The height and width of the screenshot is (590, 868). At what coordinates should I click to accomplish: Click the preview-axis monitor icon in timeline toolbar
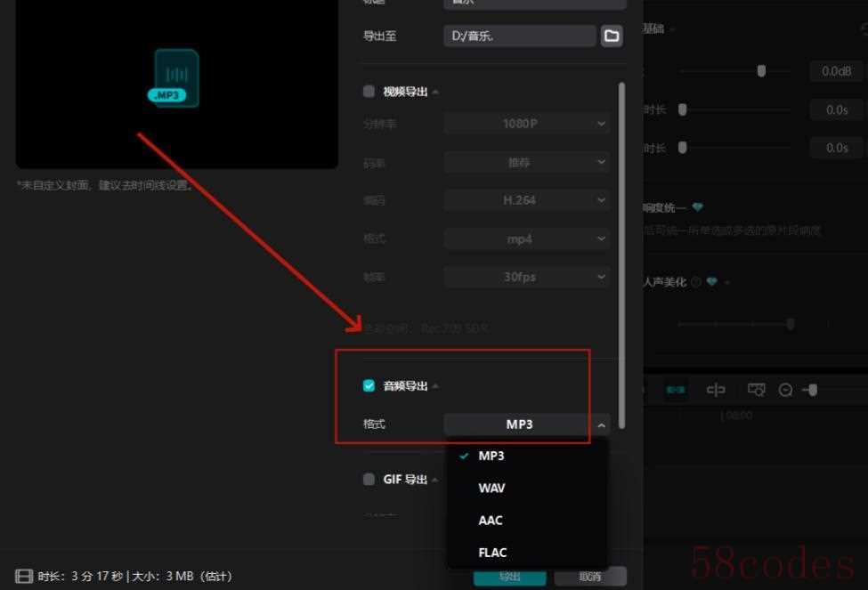point(756,390)
